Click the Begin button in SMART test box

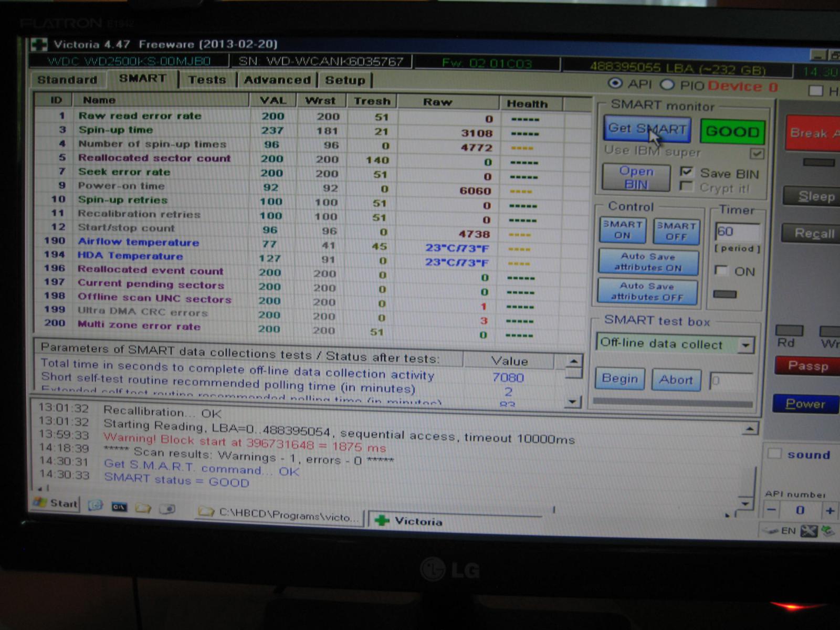click(x=619, y=379)
